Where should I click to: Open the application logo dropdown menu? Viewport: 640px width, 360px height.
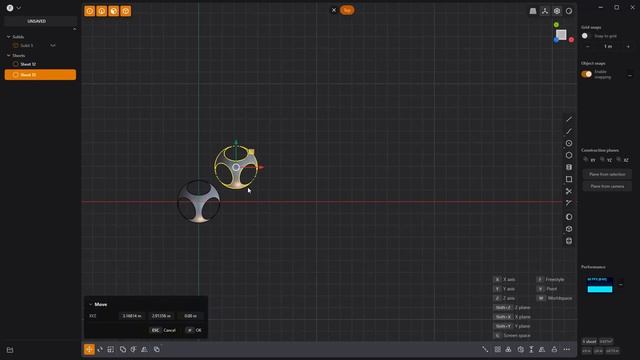coord(13,8)
